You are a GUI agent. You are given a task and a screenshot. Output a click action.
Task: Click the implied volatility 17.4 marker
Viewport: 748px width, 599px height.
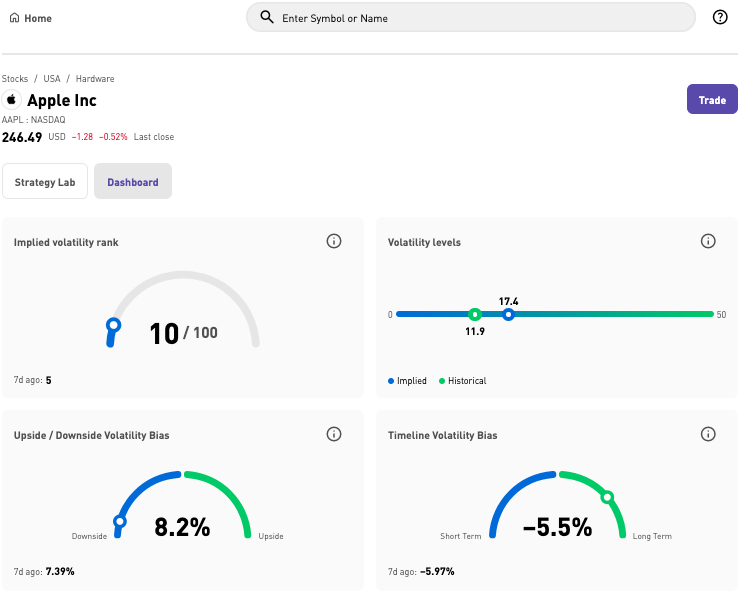click(x=508, y=314)
